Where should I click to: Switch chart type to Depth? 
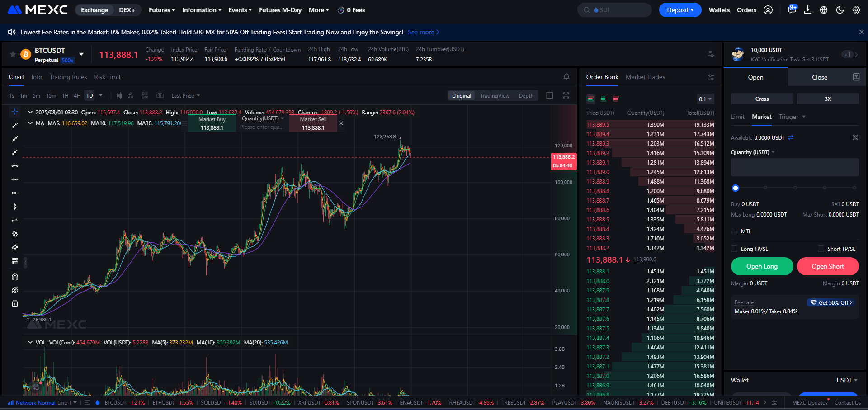tap(526, 95)
